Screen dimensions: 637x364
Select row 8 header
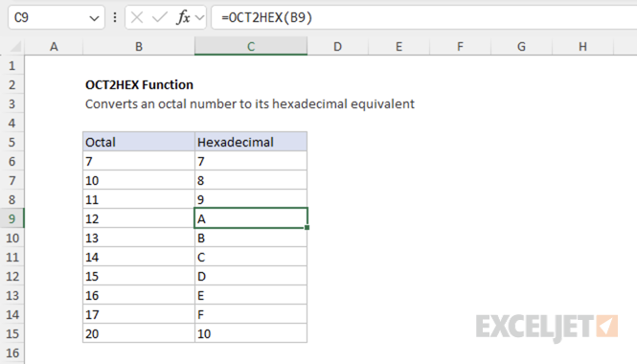coord(12,199)
